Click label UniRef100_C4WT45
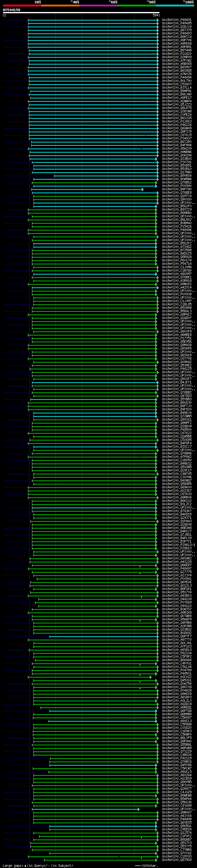197x868 pixels. pos(176,474)
